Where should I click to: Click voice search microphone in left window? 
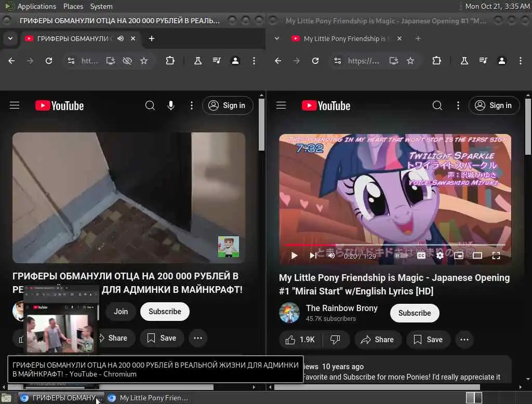coord(171,105)
